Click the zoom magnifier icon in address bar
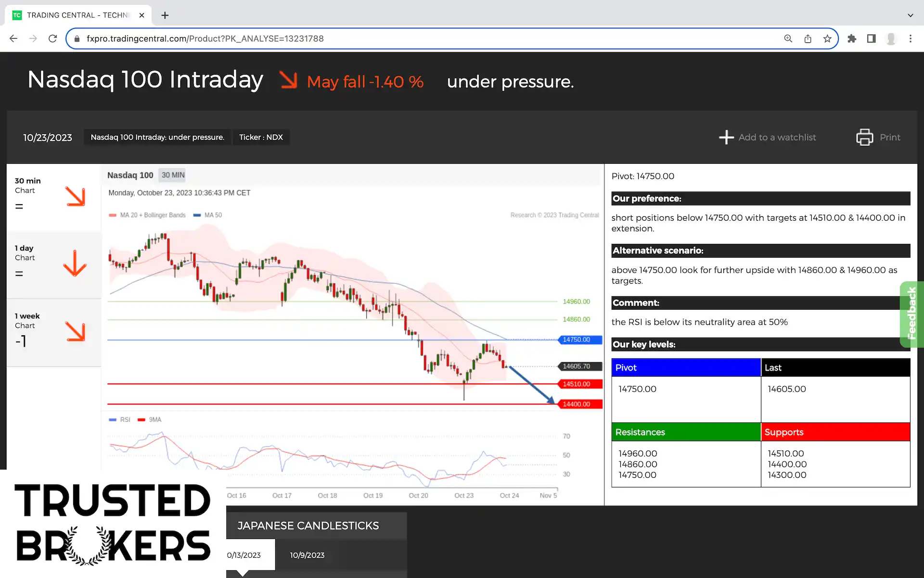This screenshot has width=924, height=578. [788, 39]
